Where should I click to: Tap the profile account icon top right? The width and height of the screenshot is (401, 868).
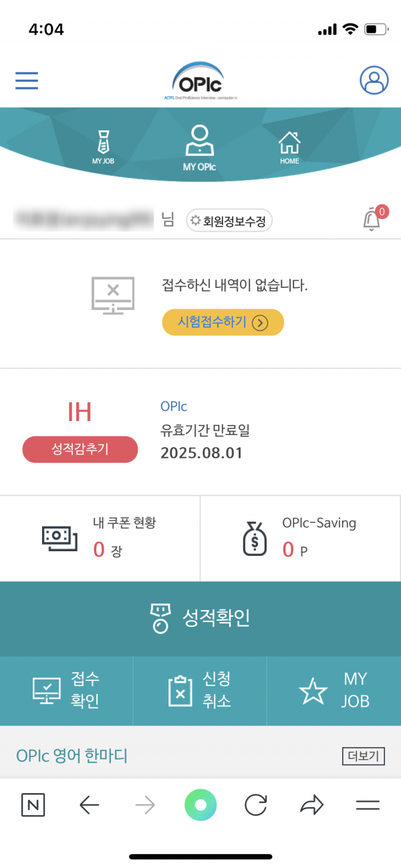[374, 80]
